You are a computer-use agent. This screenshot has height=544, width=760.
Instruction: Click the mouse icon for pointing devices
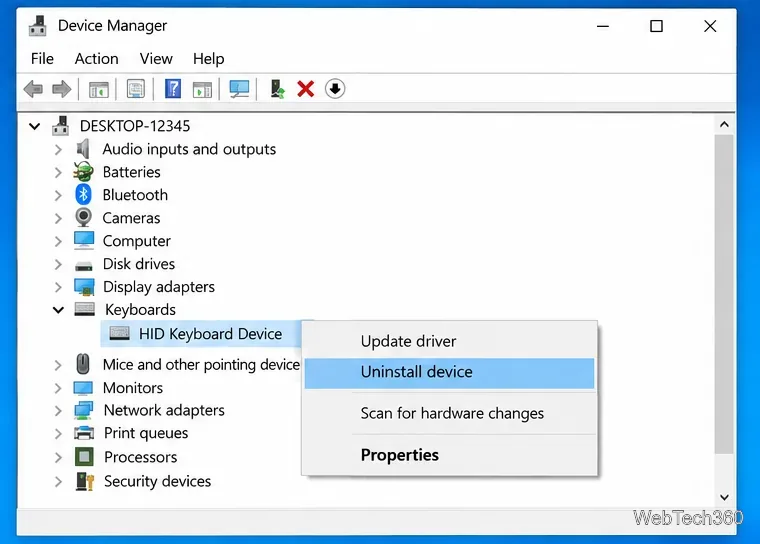(83, 364)
